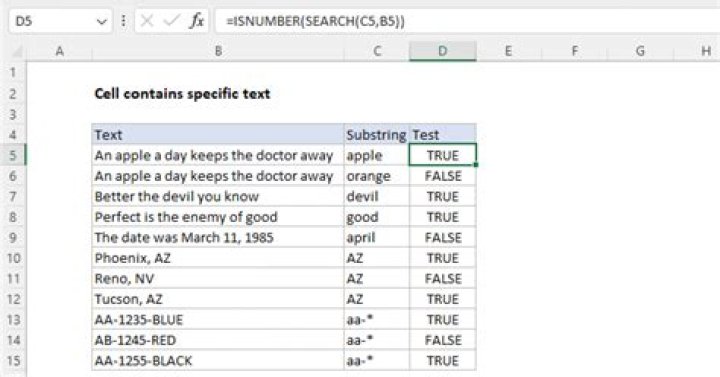Select row 12 header
The height and width of the screenshot is (377, 720).
(x=13, y=299)
